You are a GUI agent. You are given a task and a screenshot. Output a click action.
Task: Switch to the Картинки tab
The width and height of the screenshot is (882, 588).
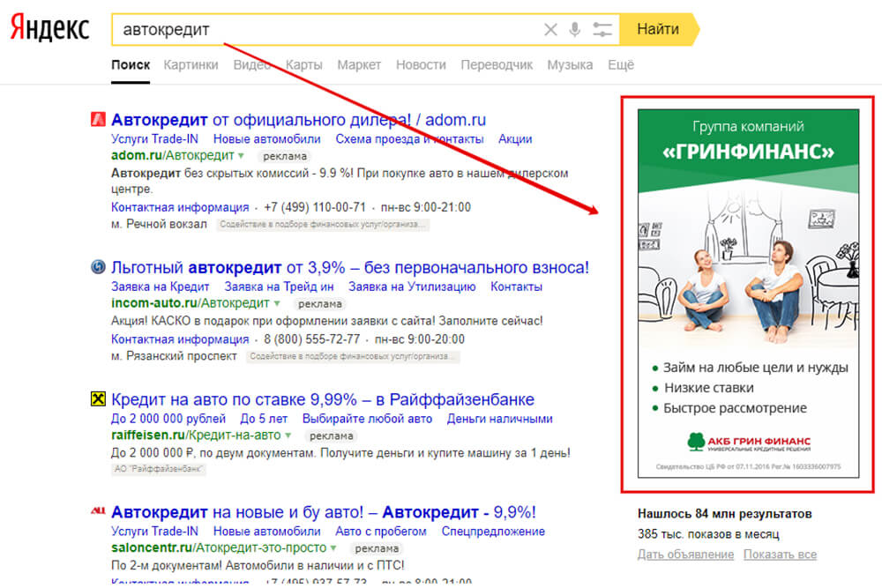click(x=191, y=65)
